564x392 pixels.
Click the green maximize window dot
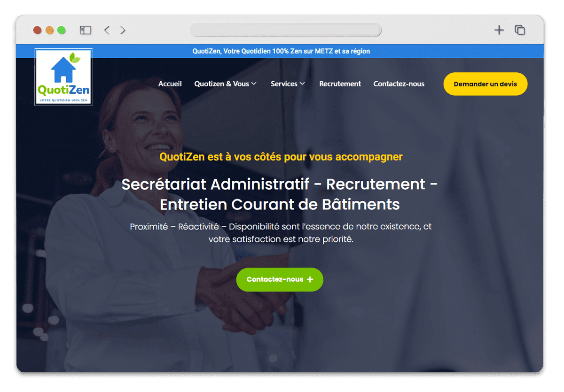point(62,30)
